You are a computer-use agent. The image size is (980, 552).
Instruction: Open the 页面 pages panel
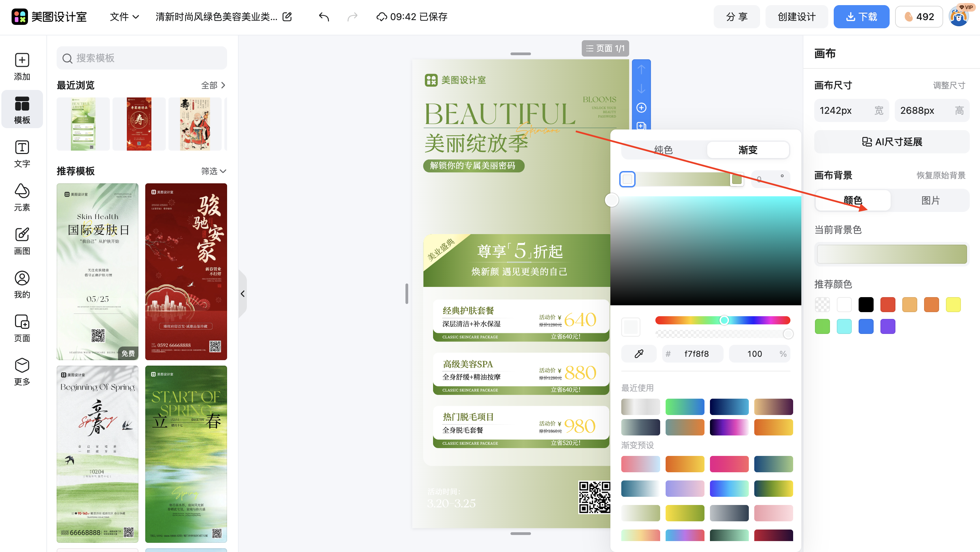[22, 328]
